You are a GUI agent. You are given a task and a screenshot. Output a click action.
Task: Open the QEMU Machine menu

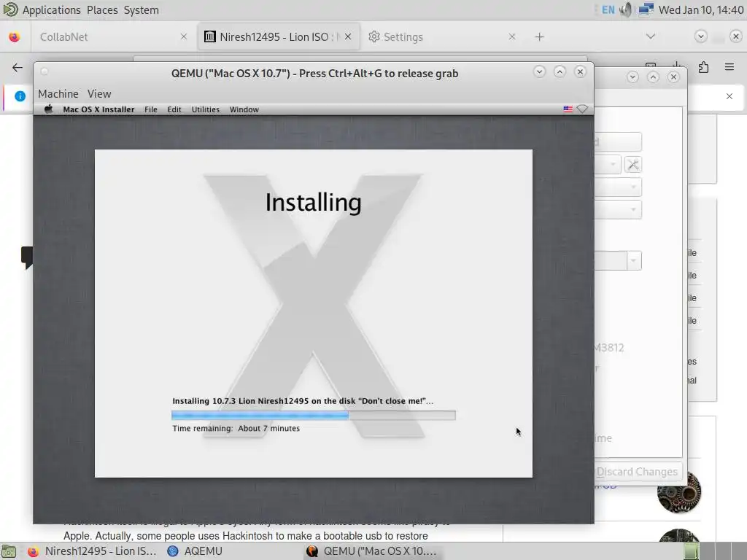pos(58,94)
